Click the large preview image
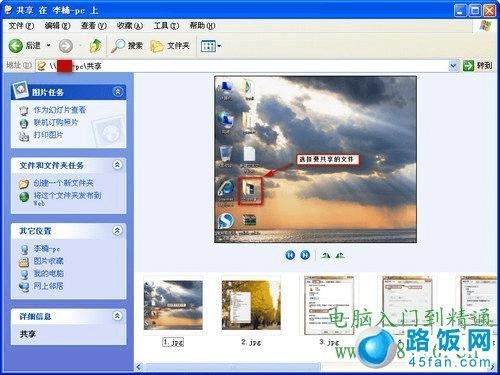Image resolution: width=500 pixels, height=375 pixels. (x=315, y=159)
